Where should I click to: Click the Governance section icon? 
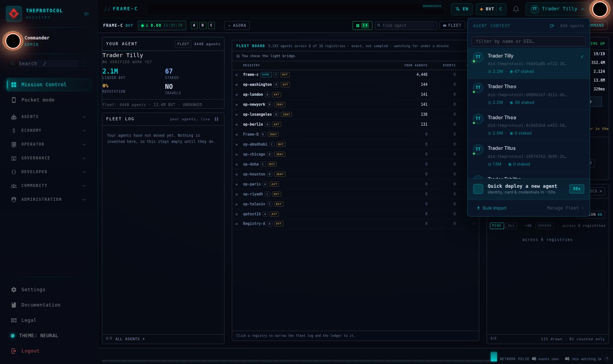[14, 158]
